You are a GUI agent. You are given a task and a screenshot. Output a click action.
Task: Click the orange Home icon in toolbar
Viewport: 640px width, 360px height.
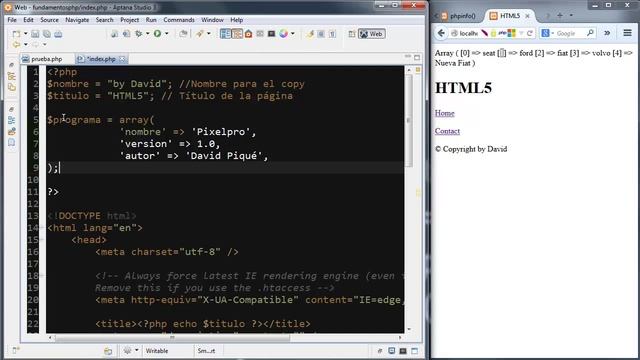[x=248, y=34]
